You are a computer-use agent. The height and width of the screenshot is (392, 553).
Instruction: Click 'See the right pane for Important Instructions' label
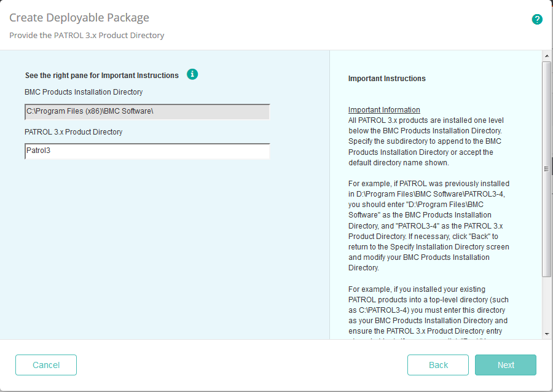coord(102,76)
